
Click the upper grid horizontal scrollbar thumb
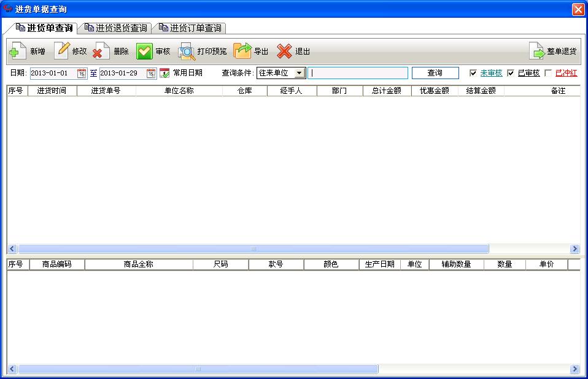pyautogui.click(x=253, y=248)
